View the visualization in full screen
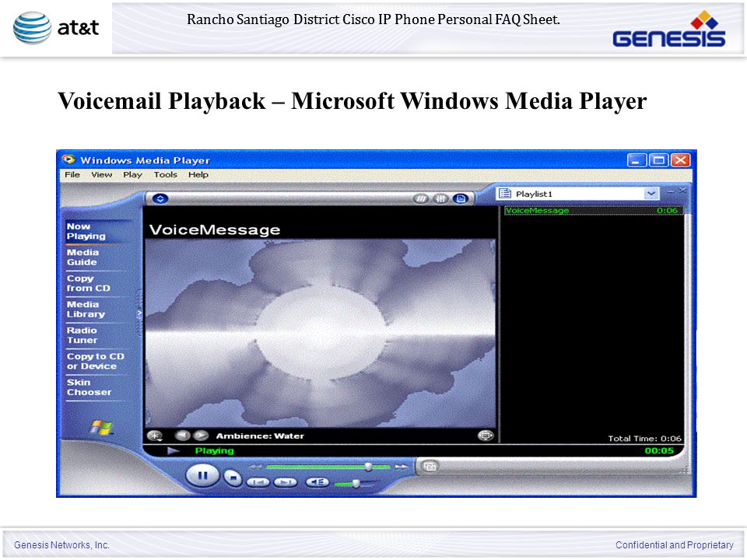Image resolution: width=747 pixels, height=560 pixels. tap(486, 436)
